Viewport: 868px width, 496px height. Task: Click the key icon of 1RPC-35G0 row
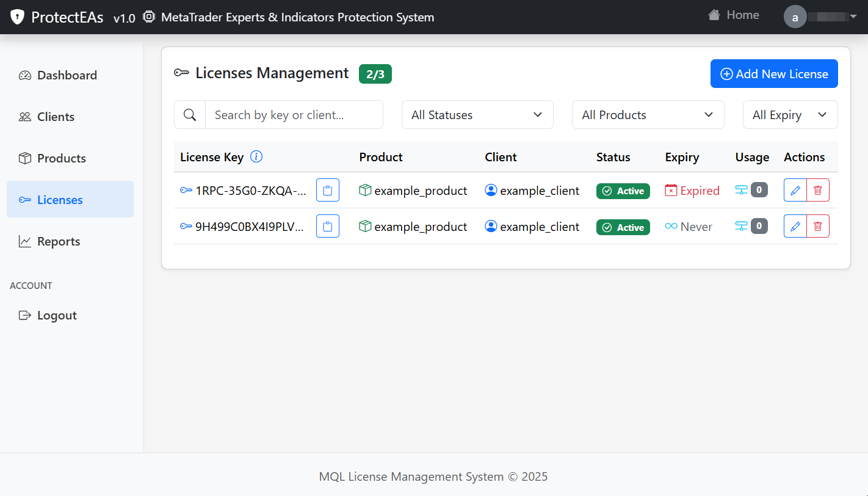[186, 191]
